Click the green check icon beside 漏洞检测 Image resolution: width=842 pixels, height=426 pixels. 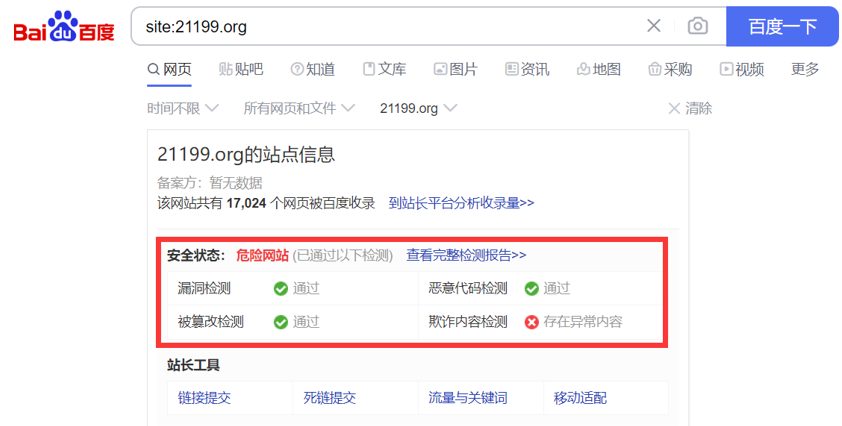pyautogui.click(x=281, y=289)
